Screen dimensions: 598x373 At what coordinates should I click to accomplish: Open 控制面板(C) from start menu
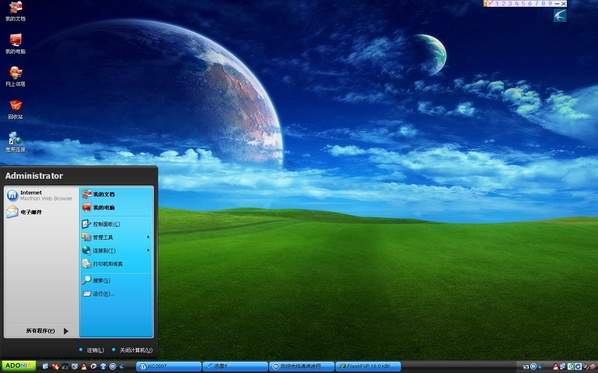point(101,224)
